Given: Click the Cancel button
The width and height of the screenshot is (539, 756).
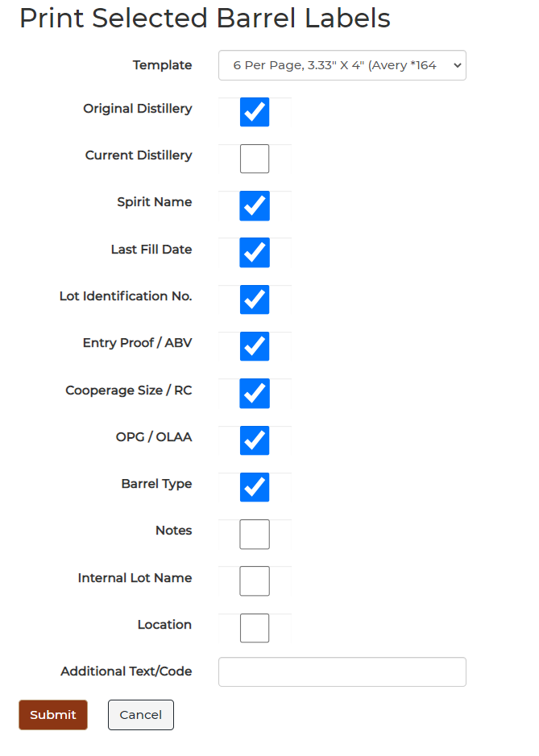Looking at the screenshot, I should [141, 715].
